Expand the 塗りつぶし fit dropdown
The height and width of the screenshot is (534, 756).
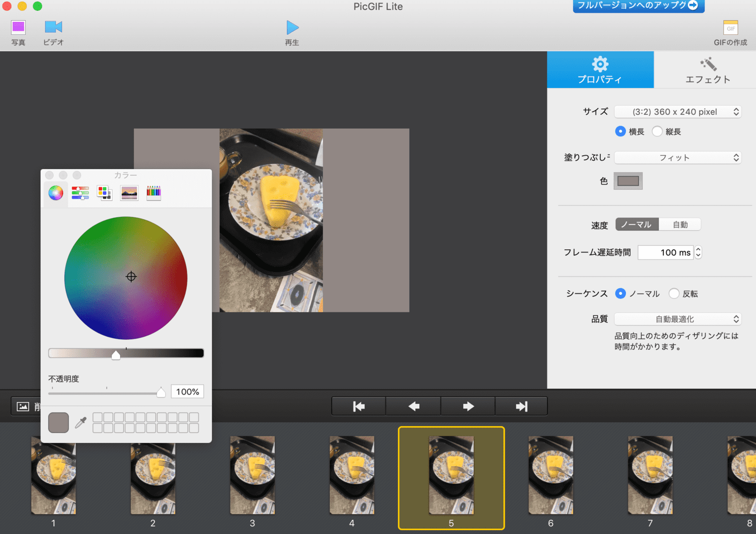pyautogui.click(x=677, y=158)
